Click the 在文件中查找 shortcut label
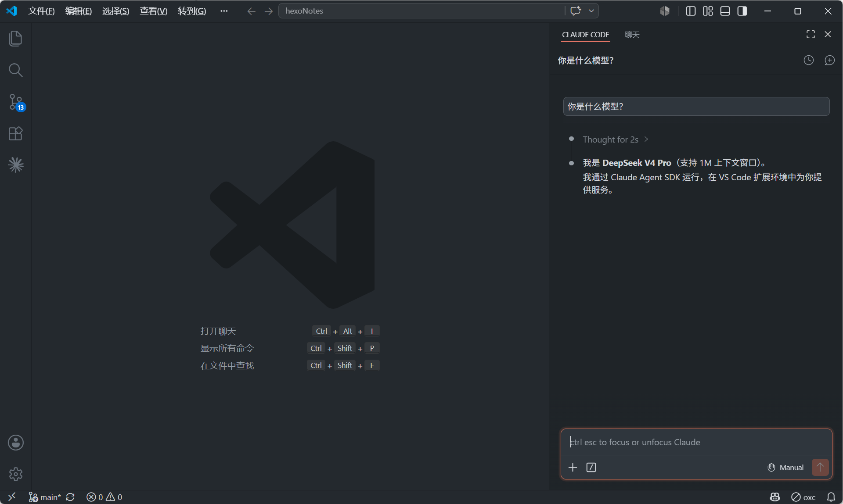 click(227, 365)
